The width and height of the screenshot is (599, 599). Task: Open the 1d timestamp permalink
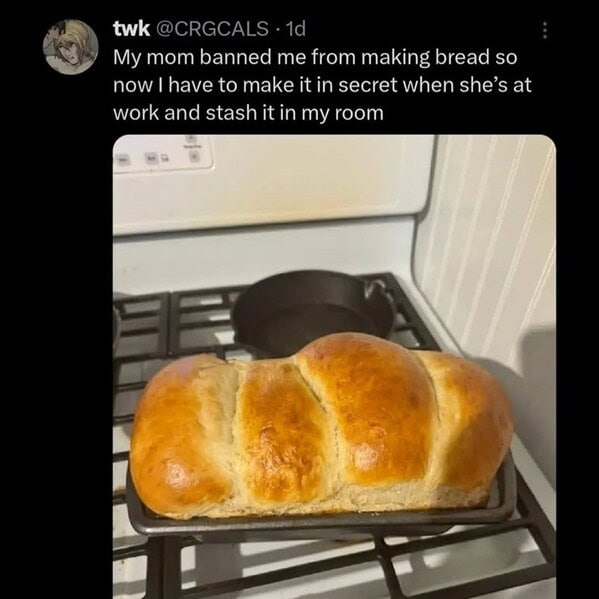[x=296, y=29]
